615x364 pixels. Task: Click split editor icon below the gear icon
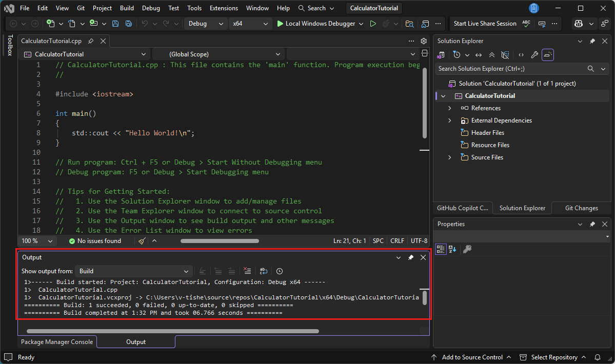(x=424, y=54)
